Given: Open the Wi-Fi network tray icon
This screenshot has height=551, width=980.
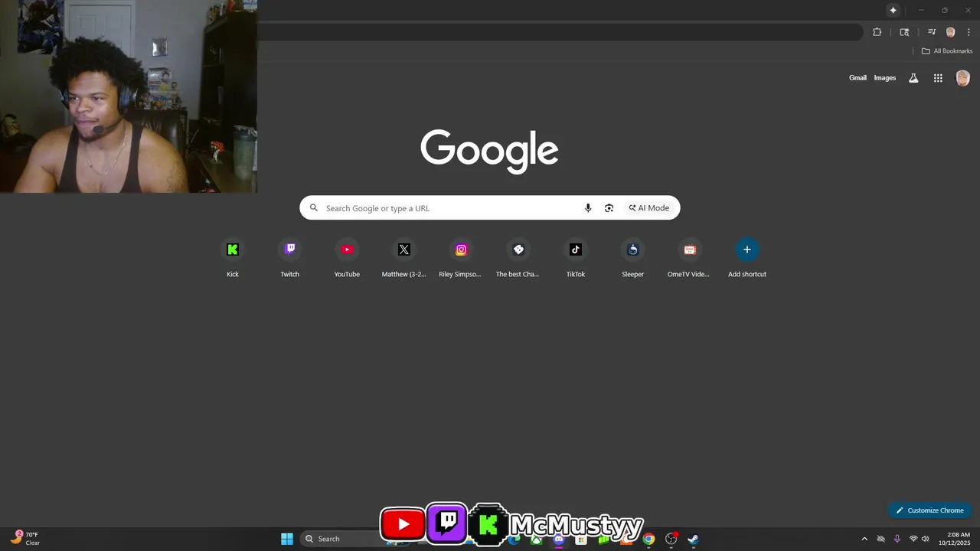Looking at the screenshot, I should coord(913,539).
